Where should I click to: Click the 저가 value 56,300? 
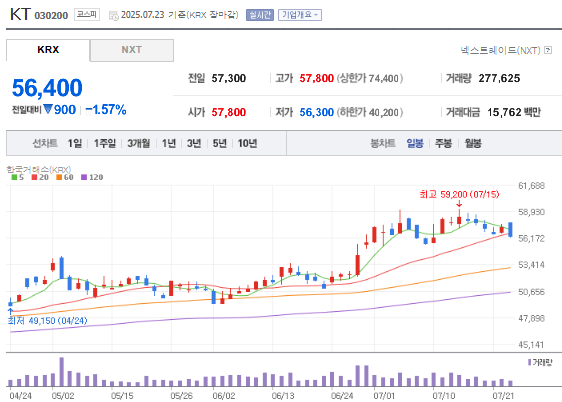pyautogui.click(x=316, y=112)
